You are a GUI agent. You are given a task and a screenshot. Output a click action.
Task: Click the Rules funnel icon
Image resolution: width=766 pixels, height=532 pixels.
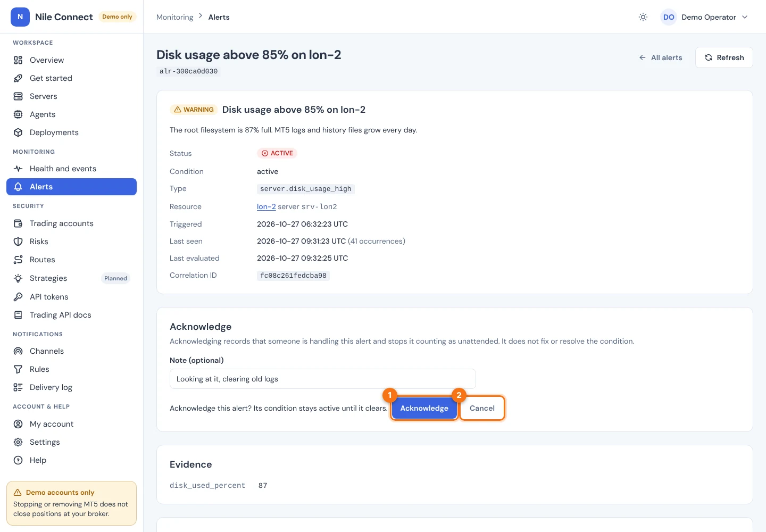(x=18, y=369)
